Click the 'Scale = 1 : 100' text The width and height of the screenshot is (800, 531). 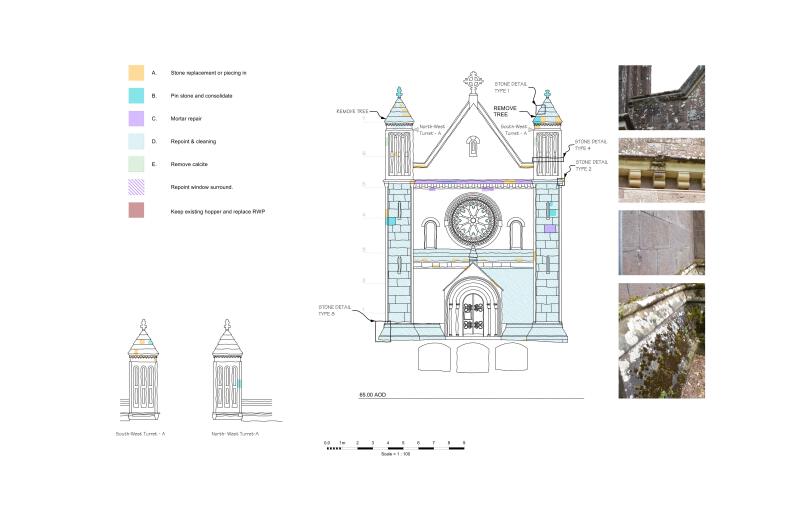pyautogui.click(x=395, y=454)
